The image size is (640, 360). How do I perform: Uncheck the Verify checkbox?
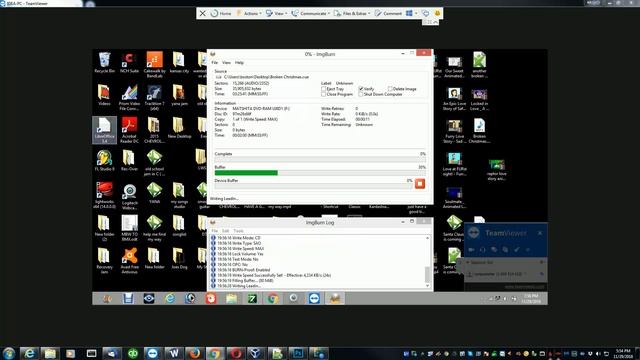point(361,89)
